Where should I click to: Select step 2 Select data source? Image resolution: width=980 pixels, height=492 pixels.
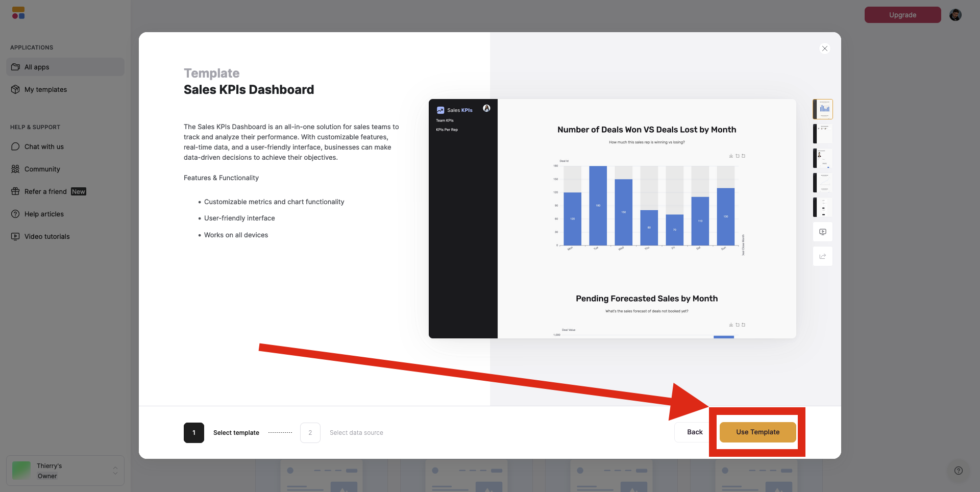(x=342, y=433)
